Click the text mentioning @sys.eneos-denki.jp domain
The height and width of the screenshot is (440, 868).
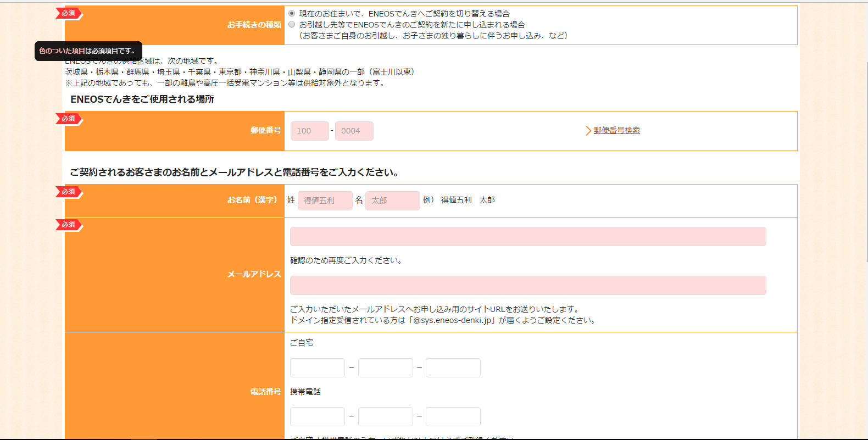(x=444, y=320)
